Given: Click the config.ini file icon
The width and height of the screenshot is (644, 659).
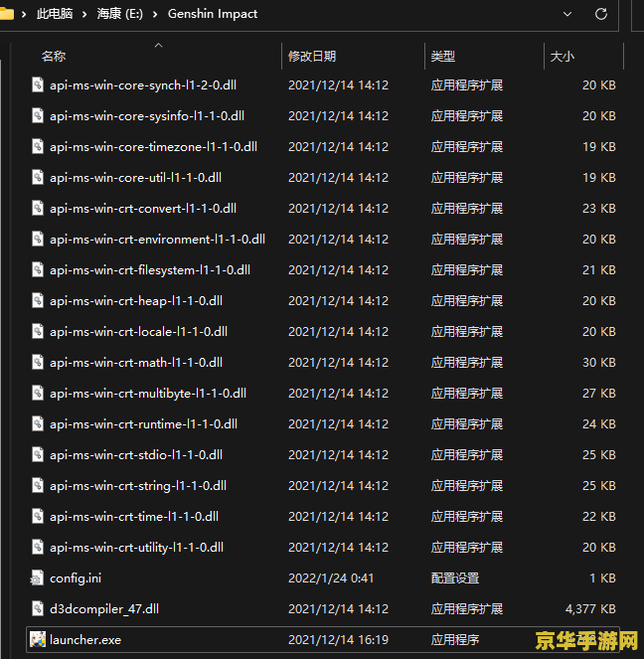Looking at the screenshot, I should point(38,577).
